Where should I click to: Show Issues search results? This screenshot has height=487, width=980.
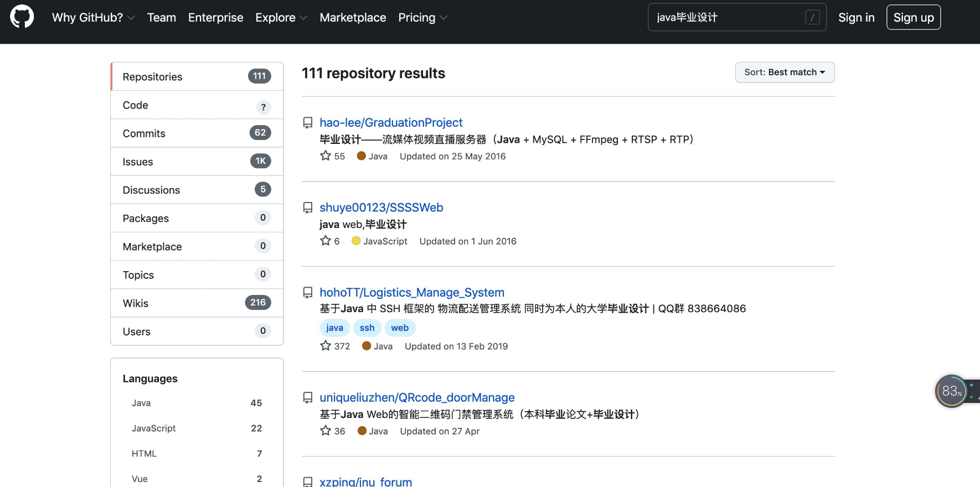(197, 162)
